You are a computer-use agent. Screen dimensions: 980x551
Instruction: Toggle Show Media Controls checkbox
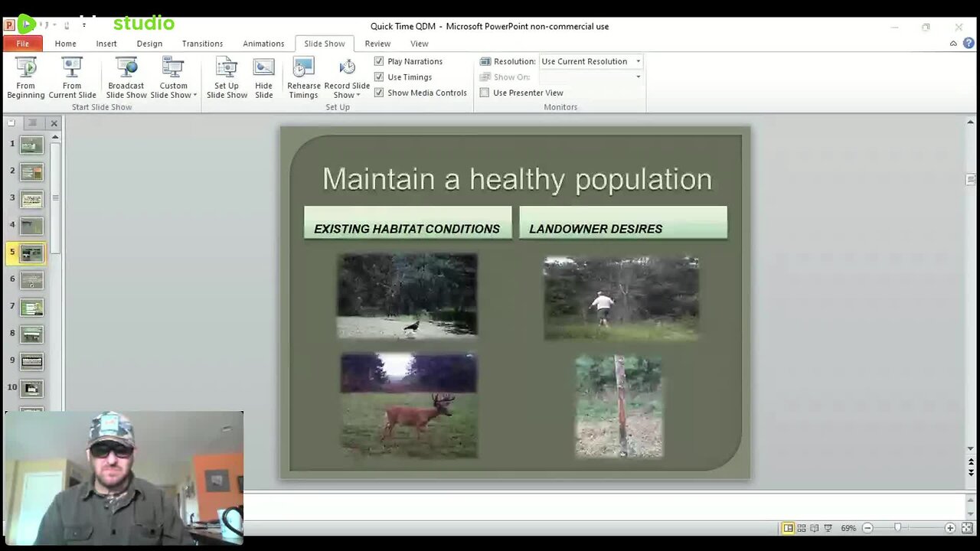(x=379, y=93)
